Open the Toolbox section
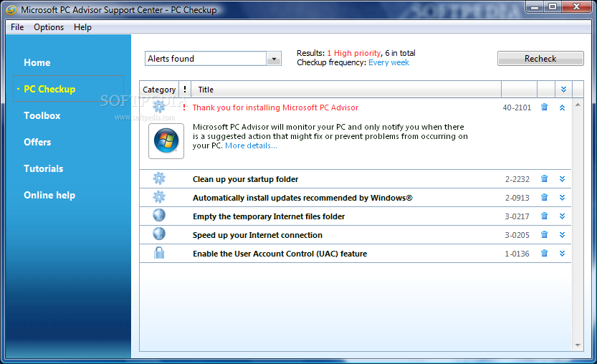 pos(42,115)
